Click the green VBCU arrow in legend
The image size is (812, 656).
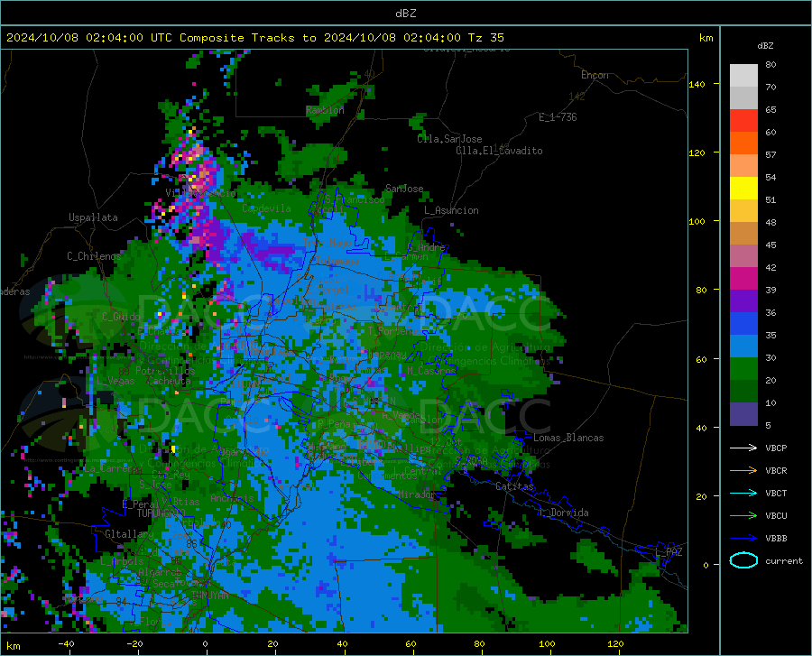[x=743, y=515]
